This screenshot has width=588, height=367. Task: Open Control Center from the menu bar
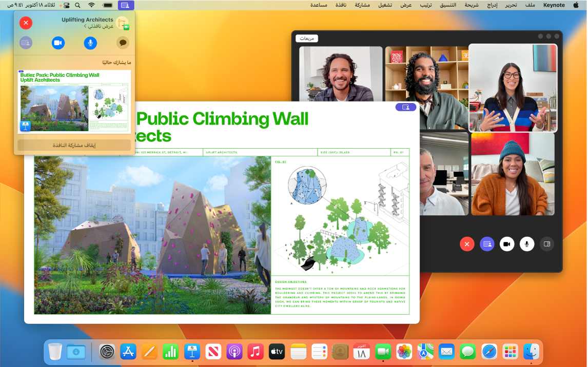(x=66, y=5)
